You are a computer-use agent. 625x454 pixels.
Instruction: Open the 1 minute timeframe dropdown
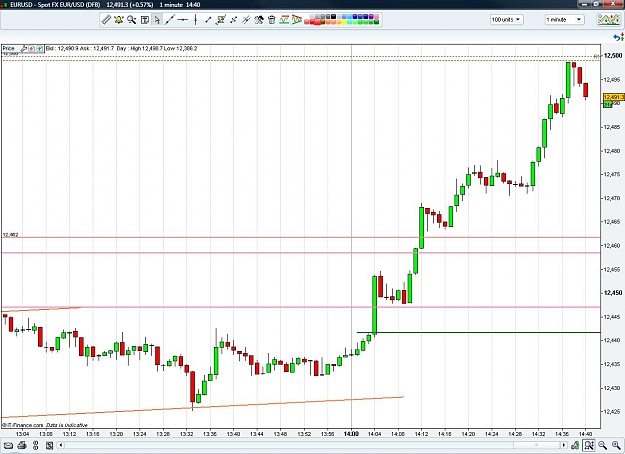point(564,20)
